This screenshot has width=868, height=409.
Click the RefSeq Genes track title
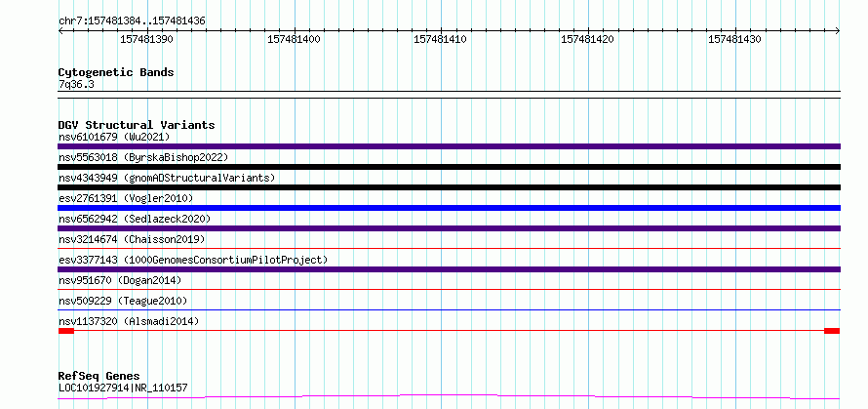(99, 377)
